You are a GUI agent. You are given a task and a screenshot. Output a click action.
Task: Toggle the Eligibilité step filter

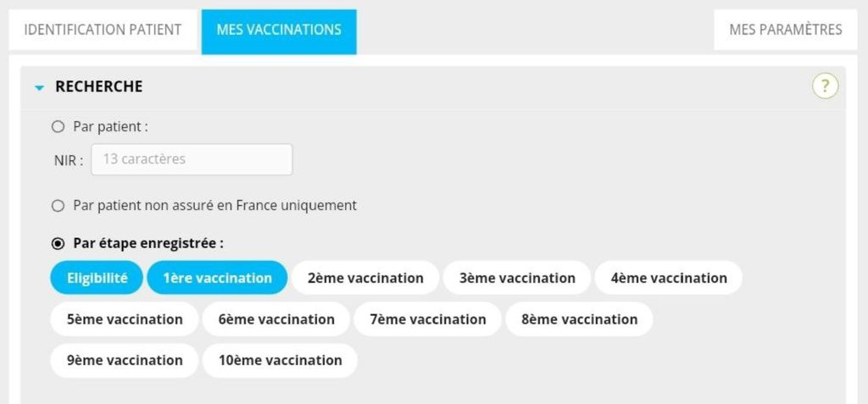coord(97,278)
